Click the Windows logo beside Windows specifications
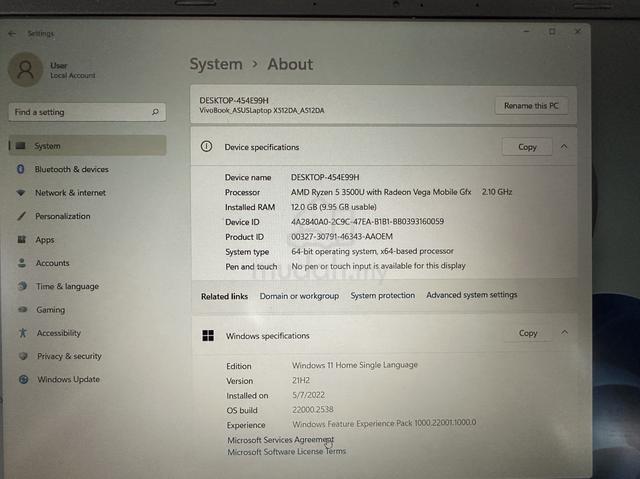640x479 pixels. [x=208, y=335]
